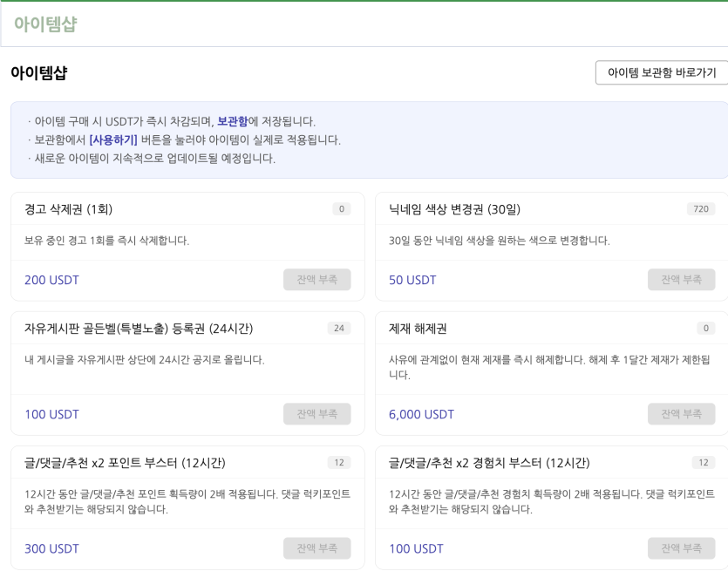Click 잔액 부족 button for 골든벨 등록권
Viewport: 728px width, 571px height.
[x=317, y=413]
